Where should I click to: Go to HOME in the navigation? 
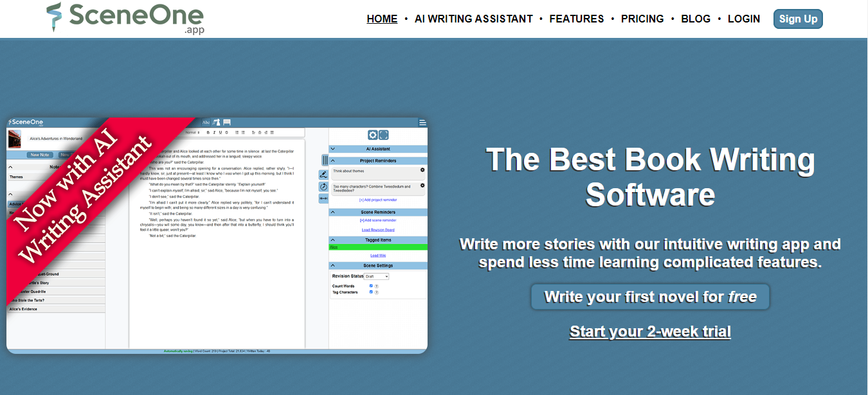[x=382, y=19]
